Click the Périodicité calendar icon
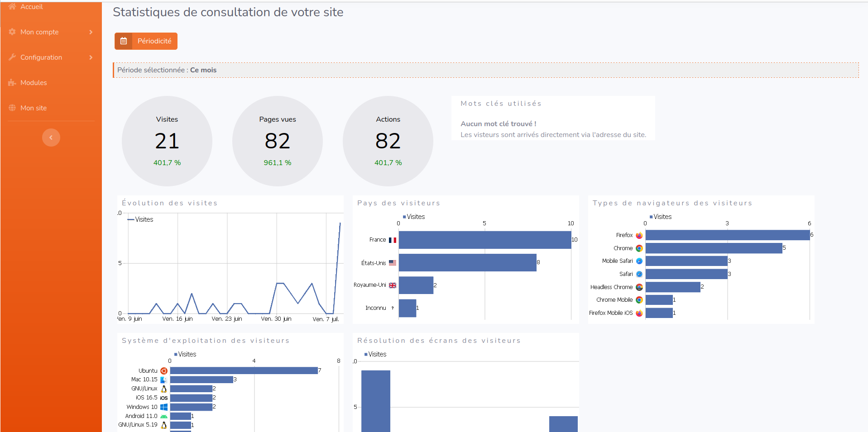 (124, 41)
